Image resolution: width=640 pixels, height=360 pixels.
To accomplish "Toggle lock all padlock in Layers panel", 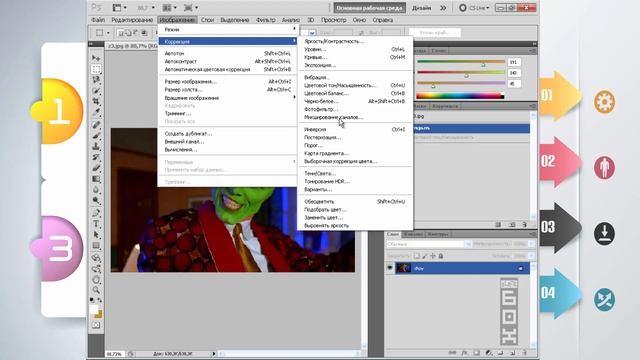I will [x=441, y=256].
